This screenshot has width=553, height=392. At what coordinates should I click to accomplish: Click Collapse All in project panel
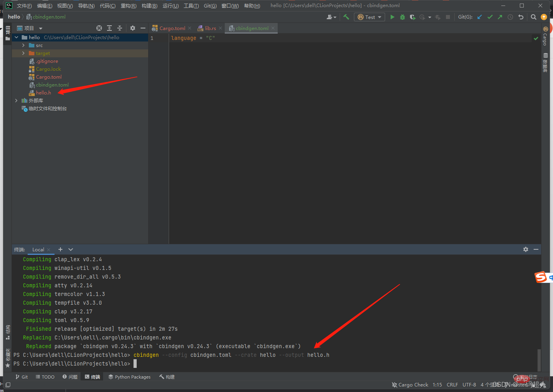point(120,28)
